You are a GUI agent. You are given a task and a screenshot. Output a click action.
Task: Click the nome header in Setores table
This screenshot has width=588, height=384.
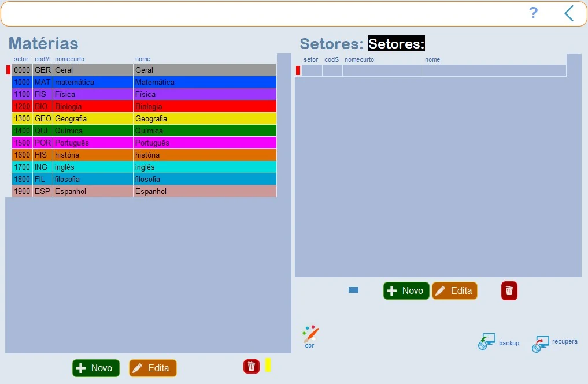(x=432, y=59)
